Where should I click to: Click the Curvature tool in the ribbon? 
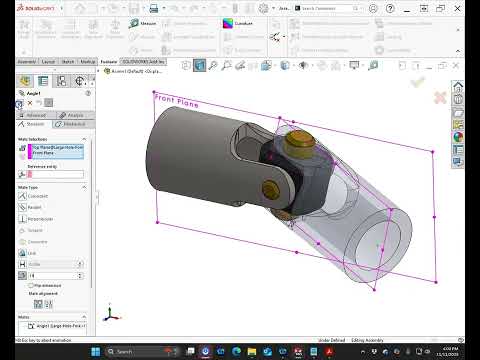point(238,23)
